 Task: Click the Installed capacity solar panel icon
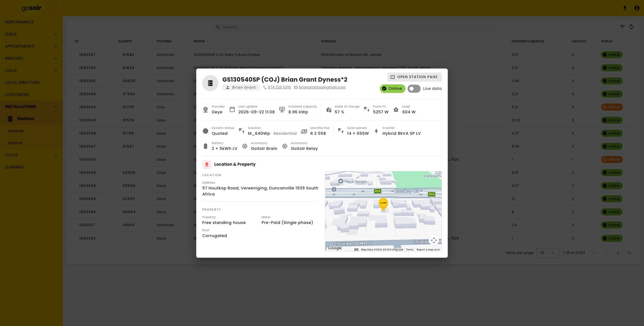pos(282,110)
